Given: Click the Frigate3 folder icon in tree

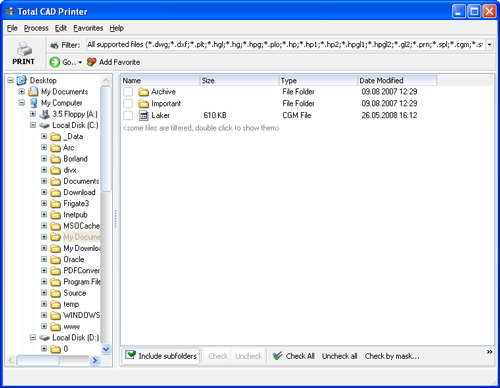Looking at the screenshot, I should pos(55,204).
